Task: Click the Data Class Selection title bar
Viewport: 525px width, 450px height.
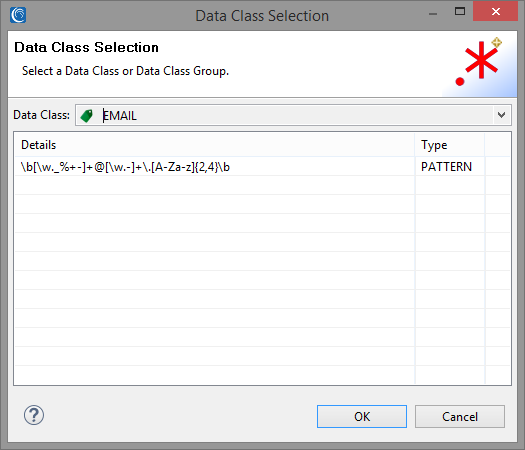Action: pos(262,15)
